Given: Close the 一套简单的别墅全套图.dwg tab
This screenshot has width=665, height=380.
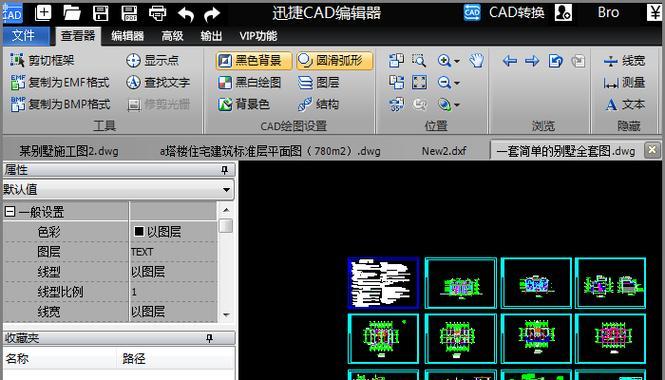Looking at the screenshot, I should coord(652,150).
